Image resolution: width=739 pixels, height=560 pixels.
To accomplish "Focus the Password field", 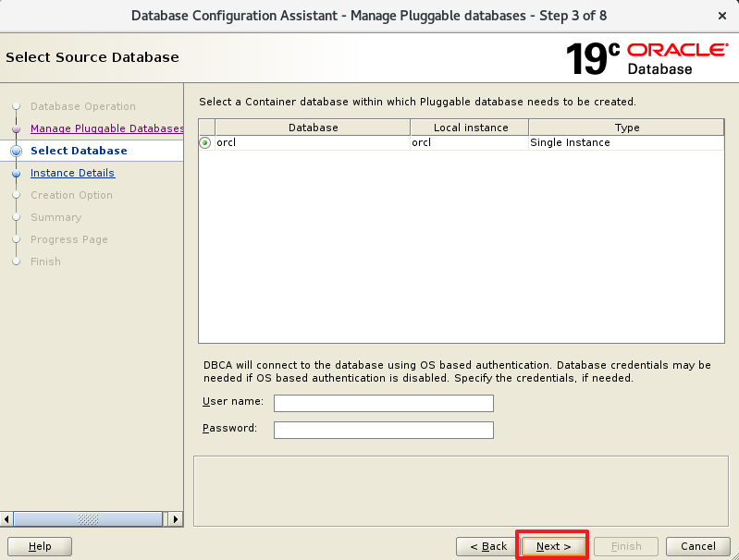I will (384, 430).
